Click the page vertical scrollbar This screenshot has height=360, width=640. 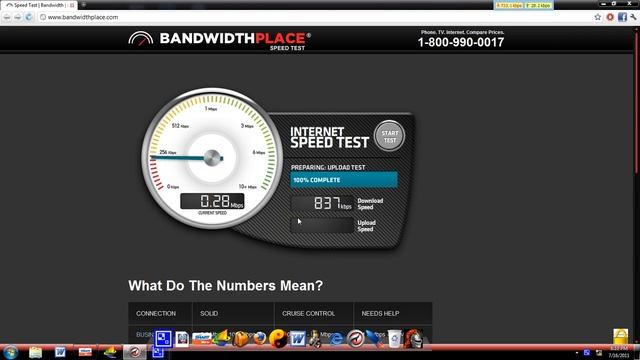point(637,102)
